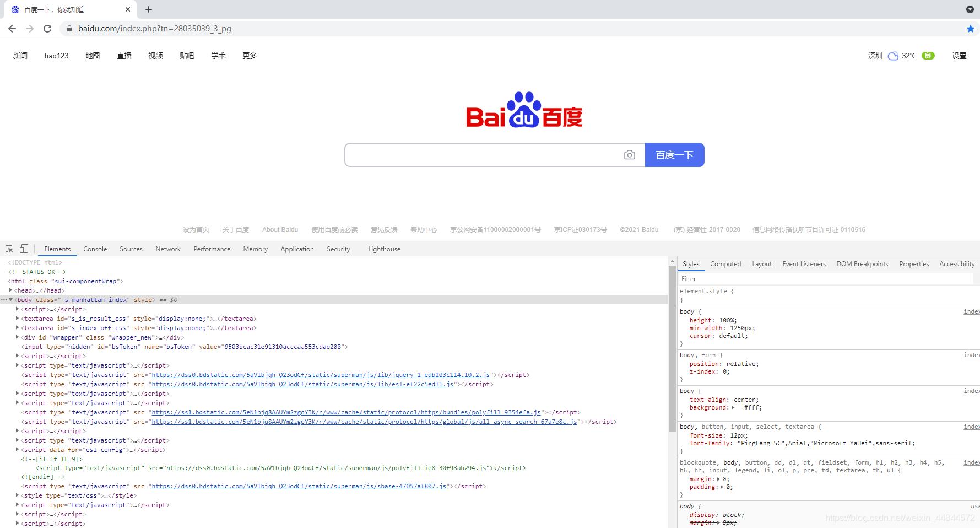Open the Security panel
Screen dimensions: 980x528
pyautogui.click(x=338, y=249)
